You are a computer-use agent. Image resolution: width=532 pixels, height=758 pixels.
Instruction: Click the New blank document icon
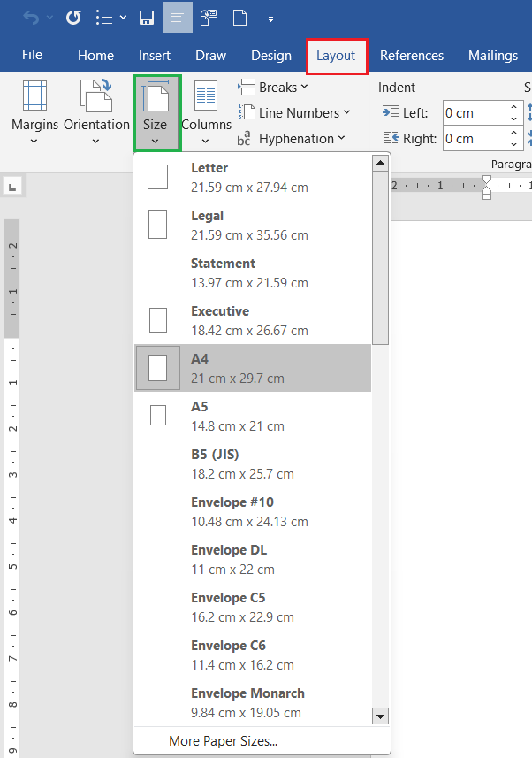[239, 19]
